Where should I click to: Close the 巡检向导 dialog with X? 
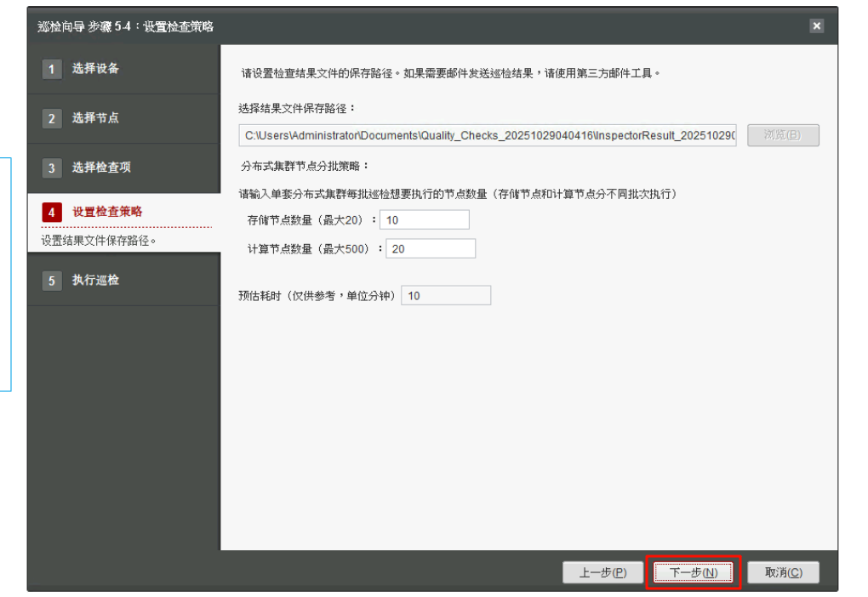pos(816,26)
